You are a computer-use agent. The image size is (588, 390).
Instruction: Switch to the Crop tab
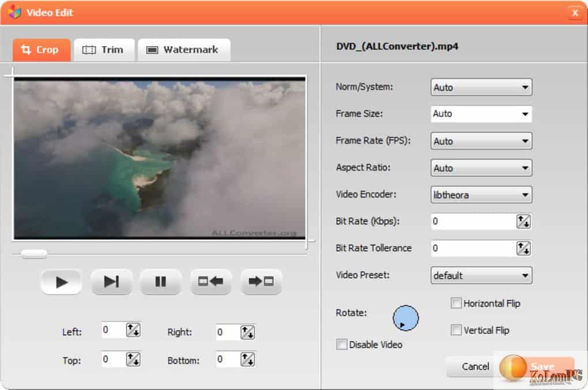[x=42, y=50]
